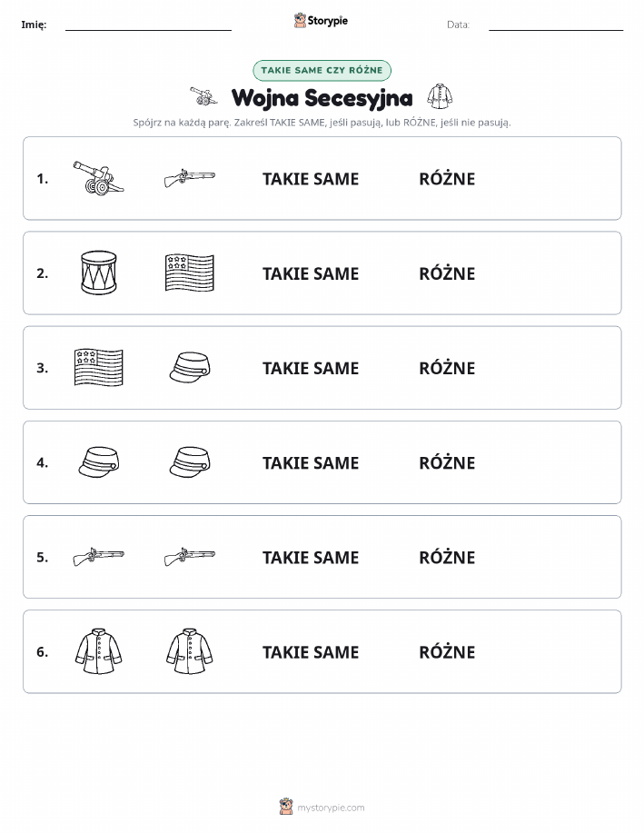Choose TAKIE SAME in row 6
The width and height of the screenshot is (644, 833).
311,652
